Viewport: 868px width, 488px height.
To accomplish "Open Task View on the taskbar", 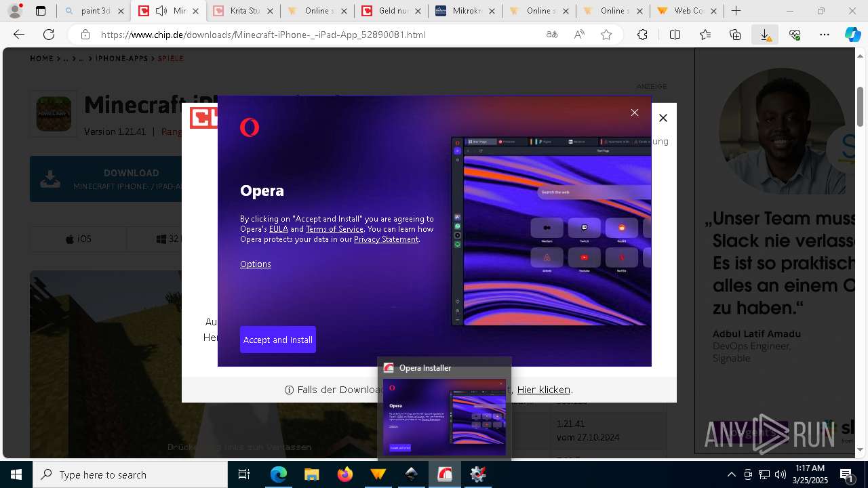I will (x=244, y=474).
